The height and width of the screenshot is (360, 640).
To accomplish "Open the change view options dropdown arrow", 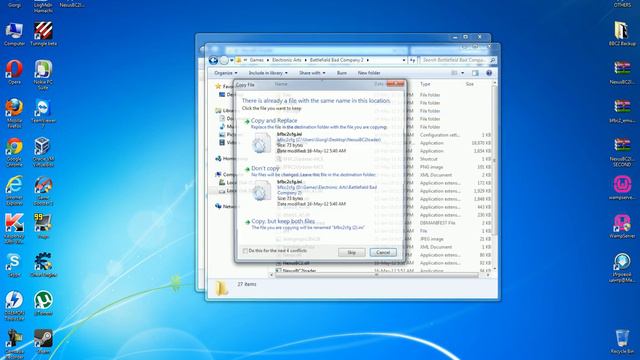I will point(462,73).
